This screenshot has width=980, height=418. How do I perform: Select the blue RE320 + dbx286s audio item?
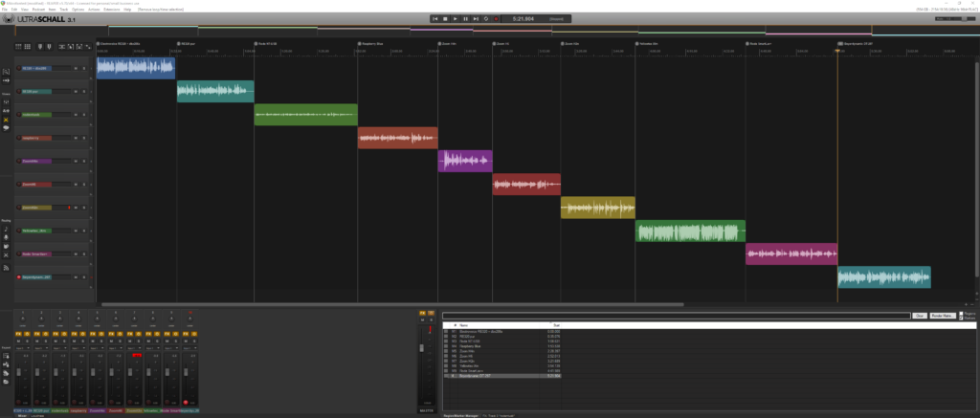(x=136, y=68)
